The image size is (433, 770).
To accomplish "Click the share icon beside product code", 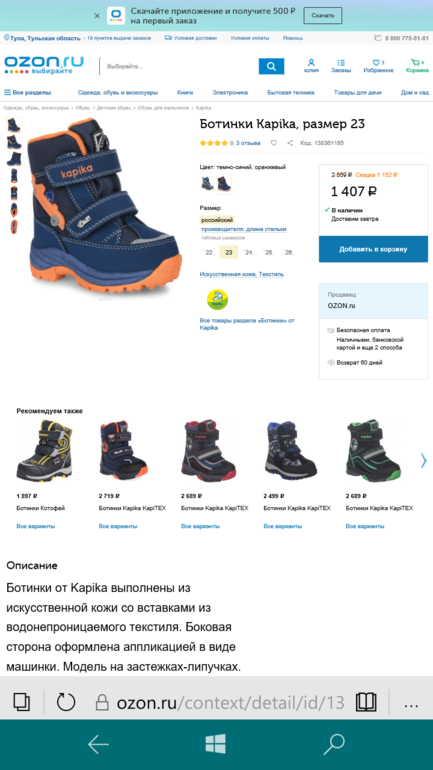I will [x=290, y=143].
